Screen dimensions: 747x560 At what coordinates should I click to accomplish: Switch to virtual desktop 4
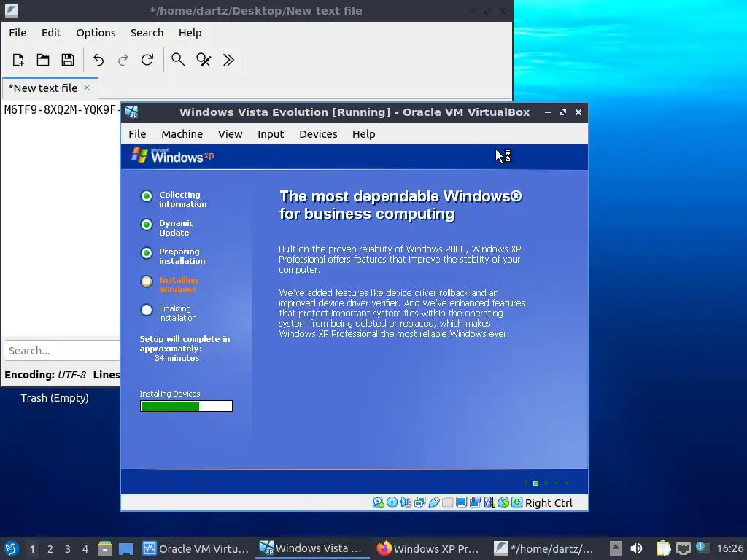pyautogui.click(x=85, y=549)
